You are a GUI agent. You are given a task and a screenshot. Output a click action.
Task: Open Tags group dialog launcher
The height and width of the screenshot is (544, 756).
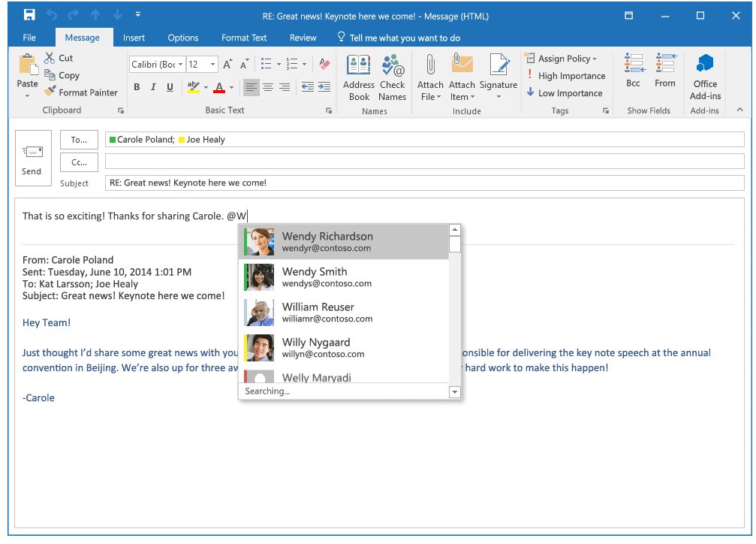[x=606, y=110]
